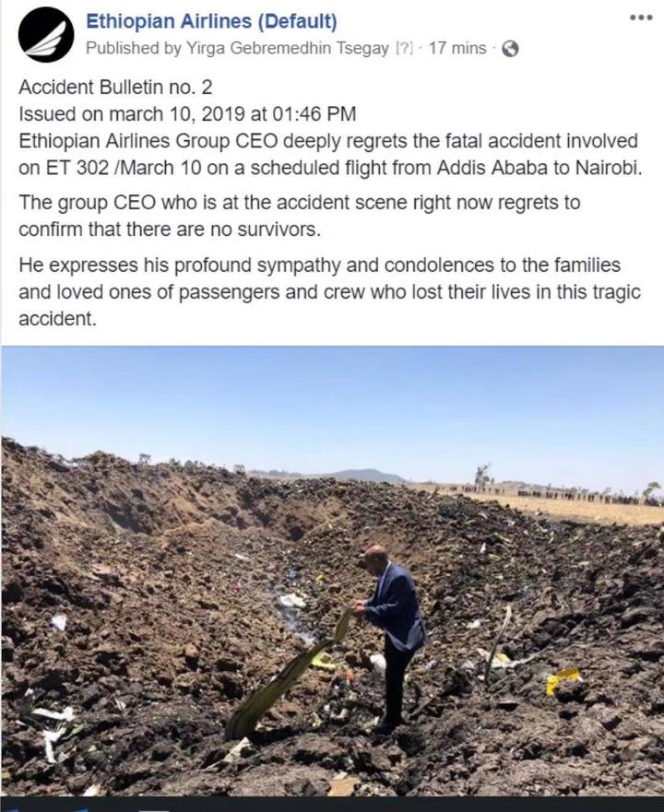Click the issued on March 10, 2019 line
664x812 pixels.
click(187, 113)
